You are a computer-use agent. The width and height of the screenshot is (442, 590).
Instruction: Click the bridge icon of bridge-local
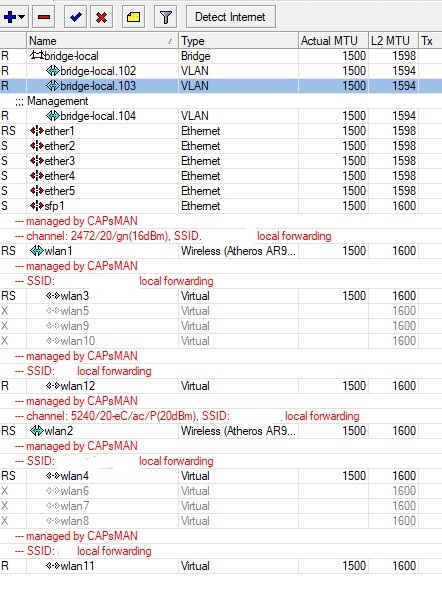tap(37, 56)
